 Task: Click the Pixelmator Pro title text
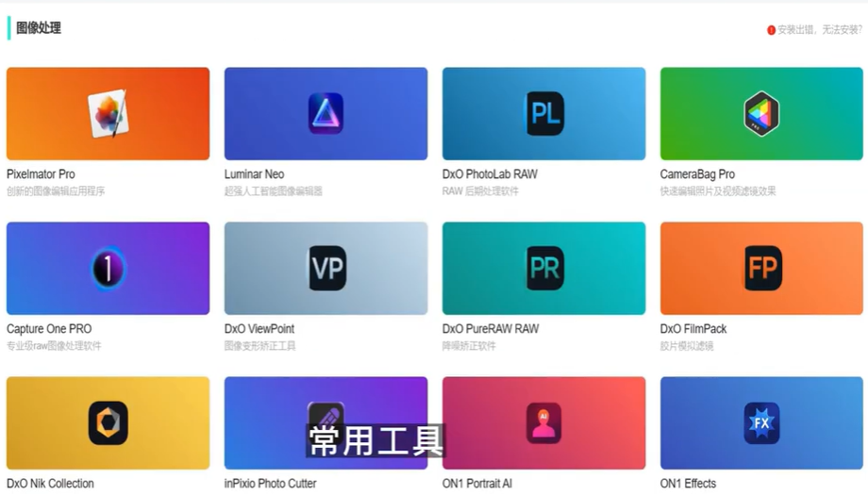[x=41, y=174]
